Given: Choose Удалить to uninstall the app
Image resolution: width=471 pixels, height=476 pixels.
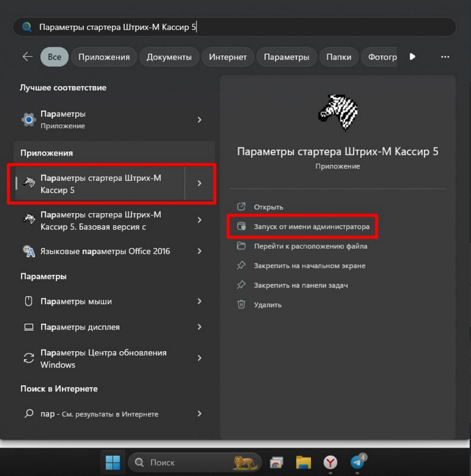Looking at the screenshot, I should (x=268, y=305).
